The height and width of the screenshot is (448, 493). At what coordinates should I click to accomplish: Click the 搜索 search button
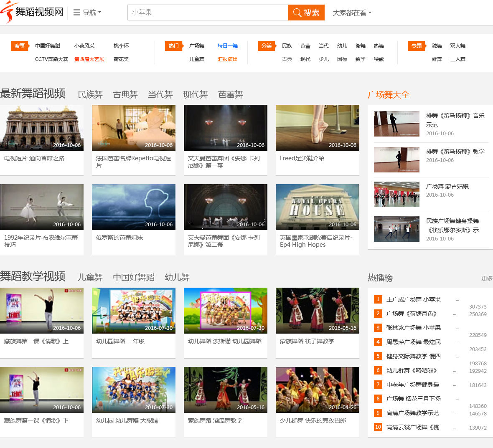click(x=306, y=13)
